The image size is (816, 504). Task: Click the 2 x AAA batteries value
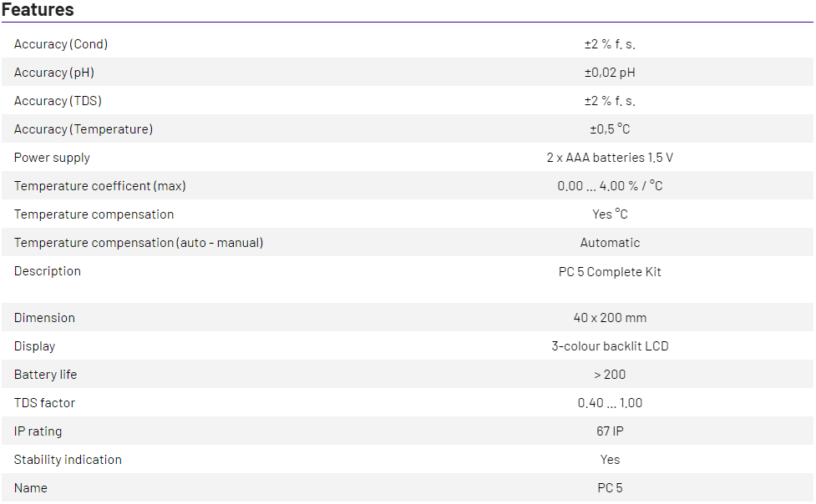click(610, 158)
